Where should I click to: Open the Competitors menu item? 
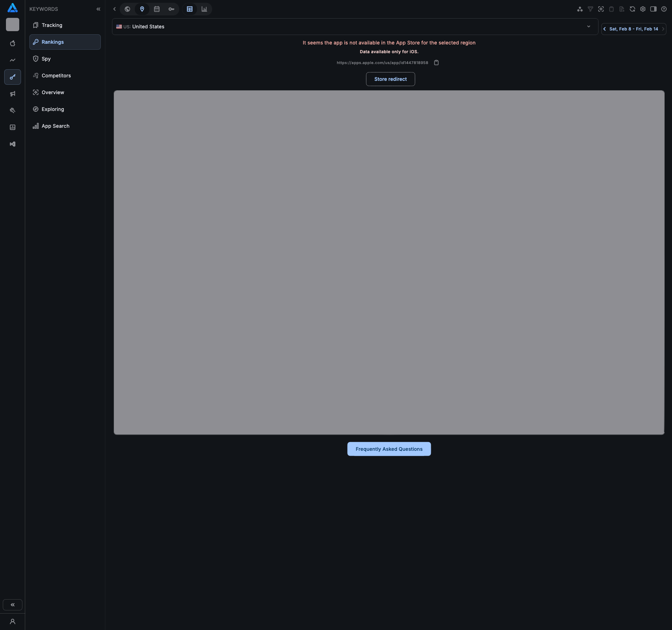[56, 76]
